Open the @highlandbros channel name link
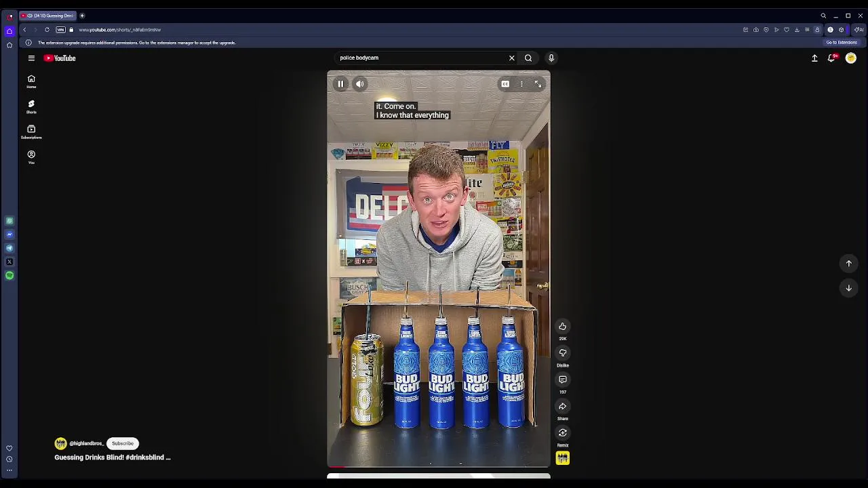The width and height of the screenshot is (868, 488). click(86, 443)
